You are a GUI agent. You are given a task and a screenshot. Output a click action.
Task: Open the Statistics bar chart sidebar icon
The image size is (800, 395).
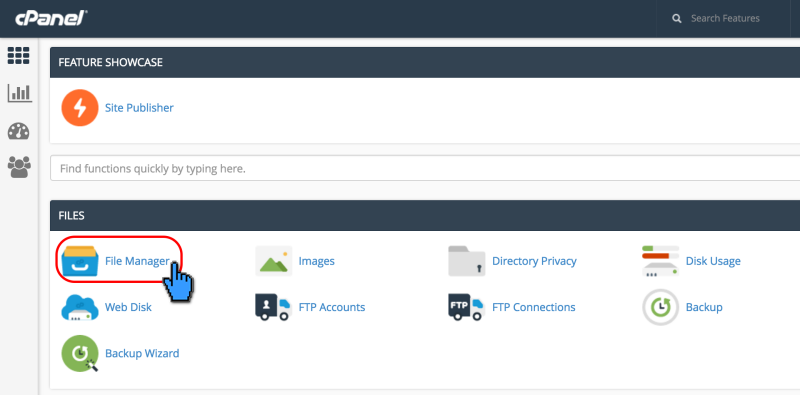point(19,93)
